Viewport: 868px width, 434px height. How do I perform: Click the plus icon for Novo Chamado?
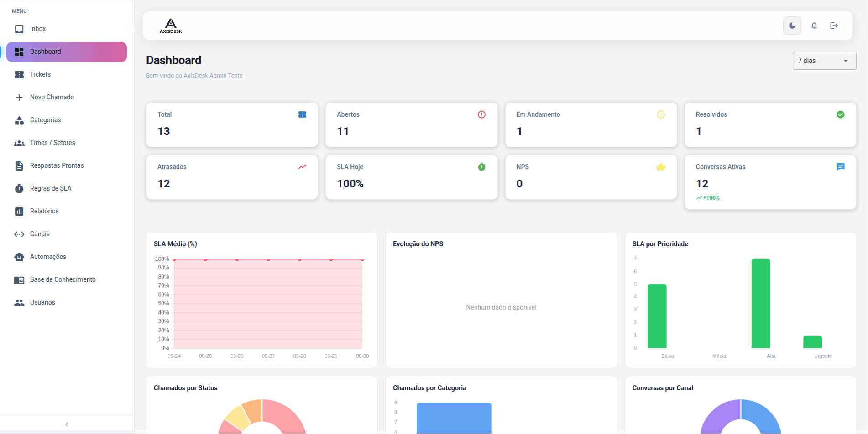(x=19, y=98)
